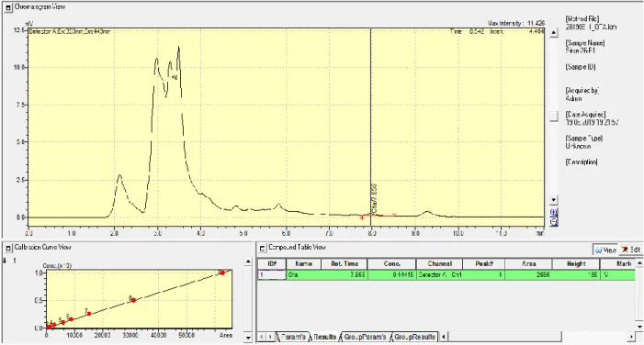Click the [Method File] label

582,19
